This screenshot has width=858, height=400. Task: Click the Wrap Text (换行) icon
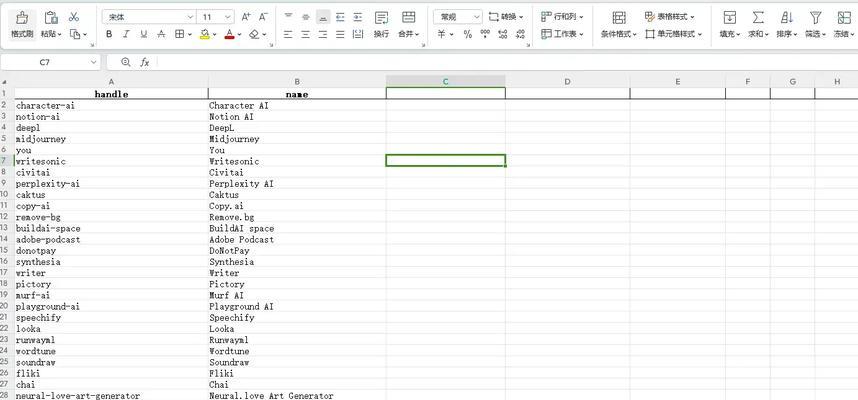coord(381,18)
